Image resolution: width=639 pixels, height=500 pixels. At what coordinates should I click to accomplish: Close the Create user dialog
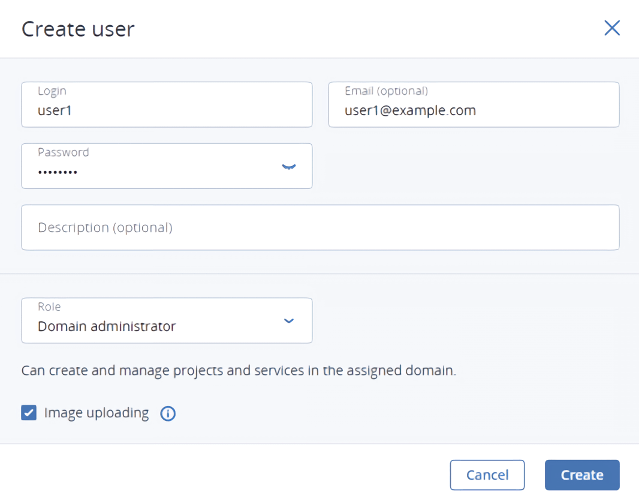coord(612,28)
